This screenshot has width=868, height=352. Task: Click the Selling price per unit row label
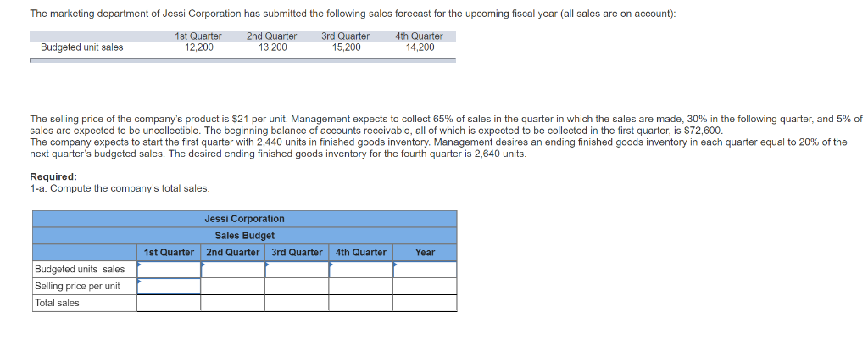coord(77,286)
